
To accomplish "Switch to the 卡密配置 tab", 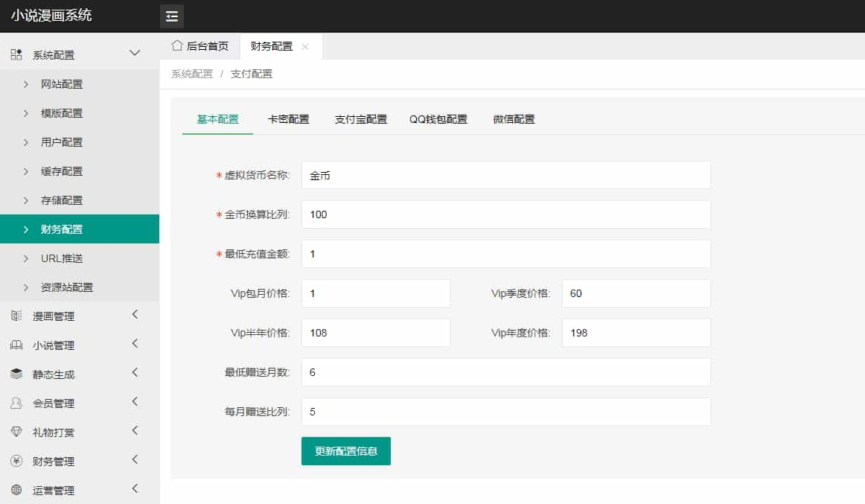I will [288, 118].
